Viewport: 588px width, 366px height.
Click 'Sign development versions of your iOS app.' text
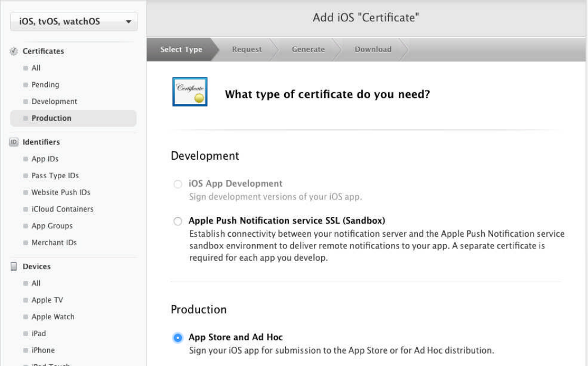coord(276,197)
